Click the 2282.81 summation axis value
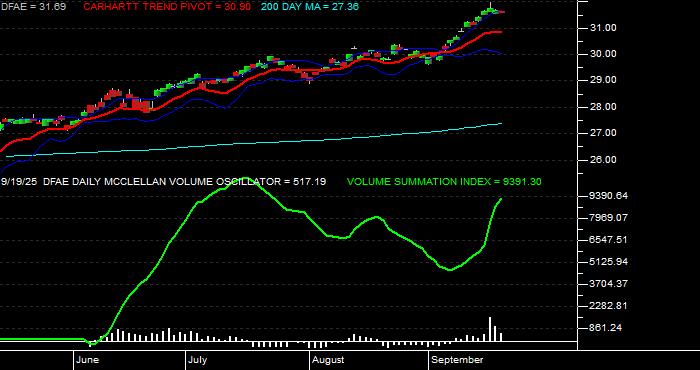This screenshot has width=700, height=370. pos(609,306)
